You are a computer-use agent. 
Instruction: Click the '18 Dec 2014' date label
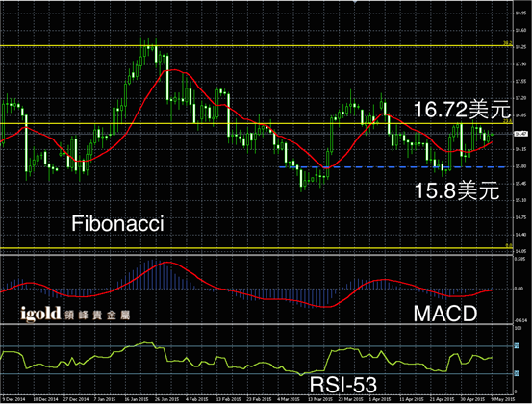point(46,399)
